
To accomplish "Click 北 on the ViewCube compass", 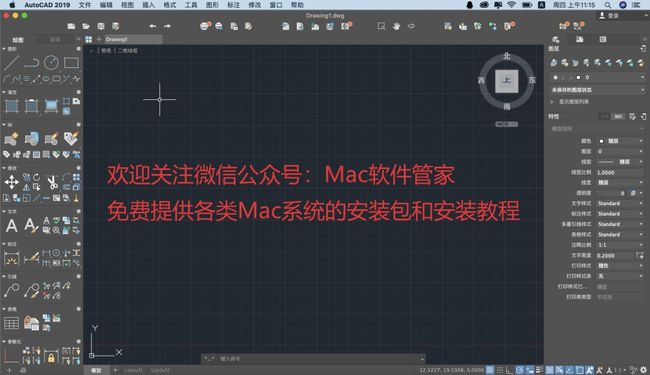I will (507, 56).
